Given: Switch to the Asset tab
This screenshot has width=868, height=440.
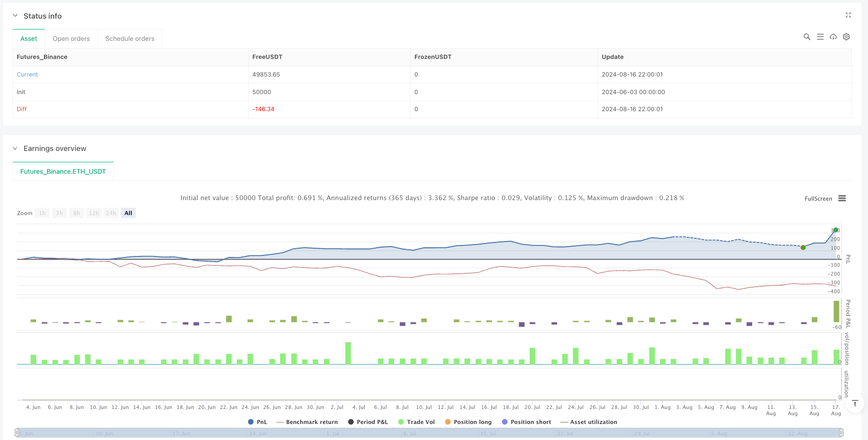Looking at the screenshot, I should [x=29, y=39].
